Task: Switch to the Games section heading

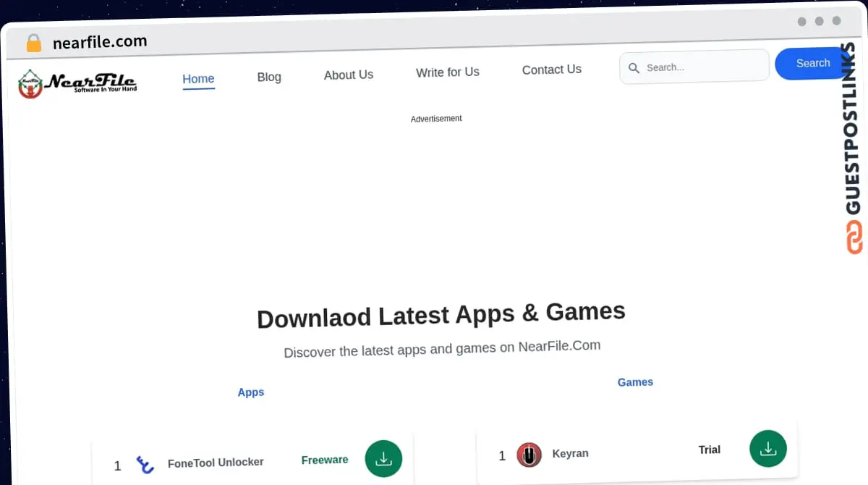Action: pos(635,382)
